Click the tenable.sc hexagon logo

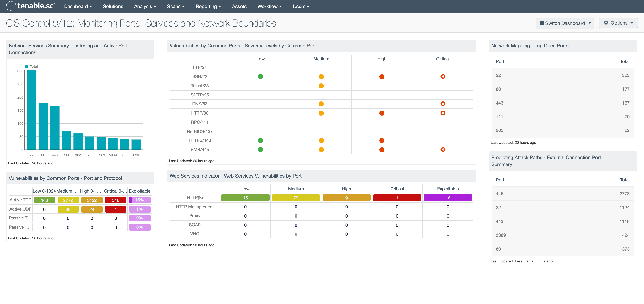click(x=11, y=6)
